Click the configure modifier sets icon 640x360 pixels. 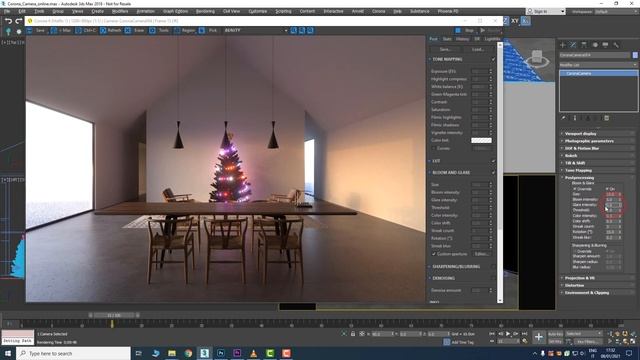(x=607, y=118)
